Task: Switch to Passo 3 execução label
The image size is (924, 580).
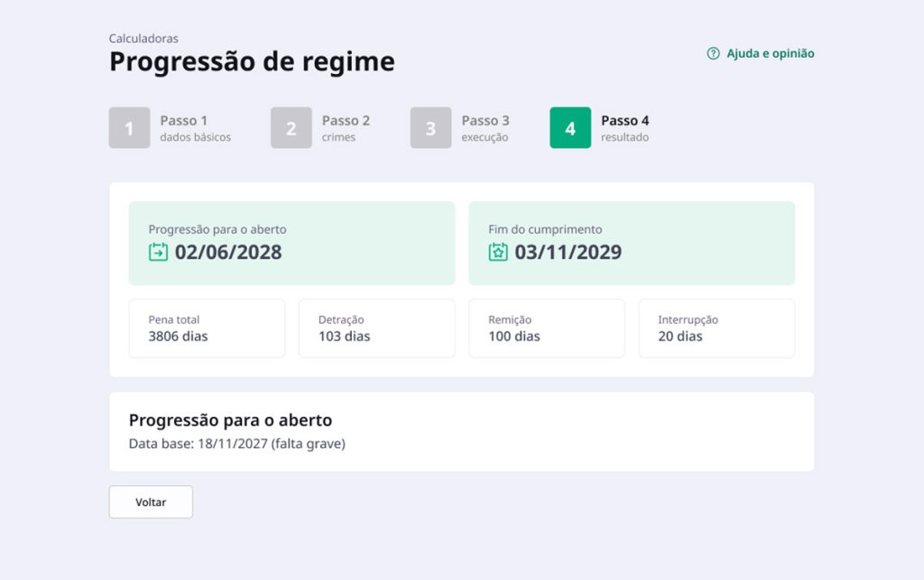Action: (x=485, y=128)
